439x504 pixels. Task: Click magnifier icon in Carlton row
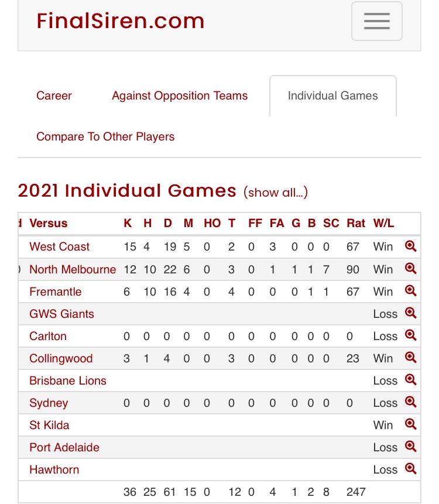click(x=410, y=335)
